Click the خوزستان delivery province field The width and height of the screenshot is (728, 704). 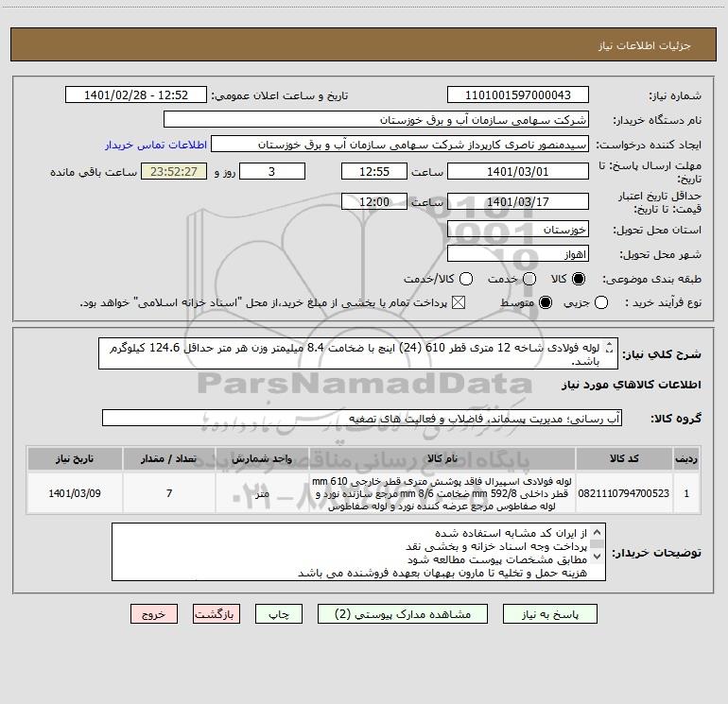tap(518, 230)
